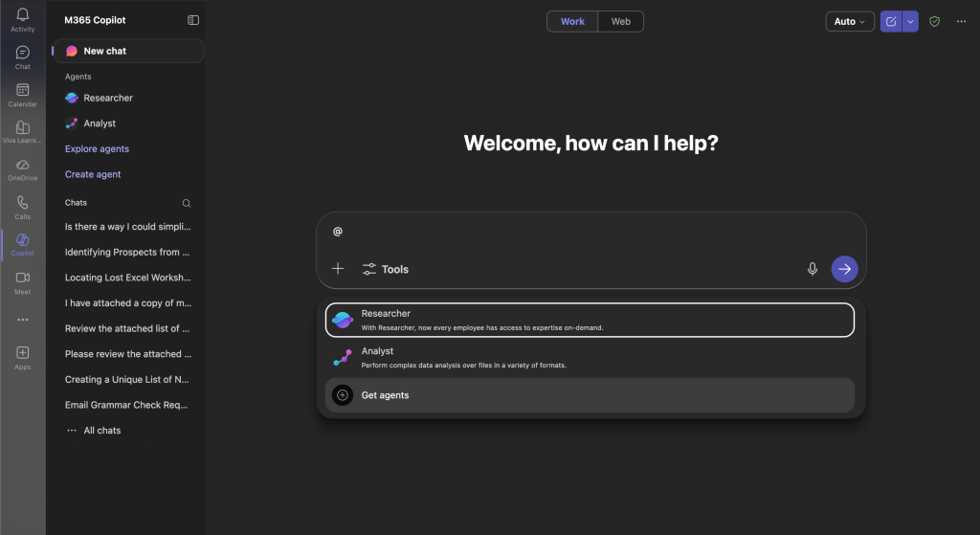The image size is (980, 535).
Task: Click the message input field
Action: 590,232
